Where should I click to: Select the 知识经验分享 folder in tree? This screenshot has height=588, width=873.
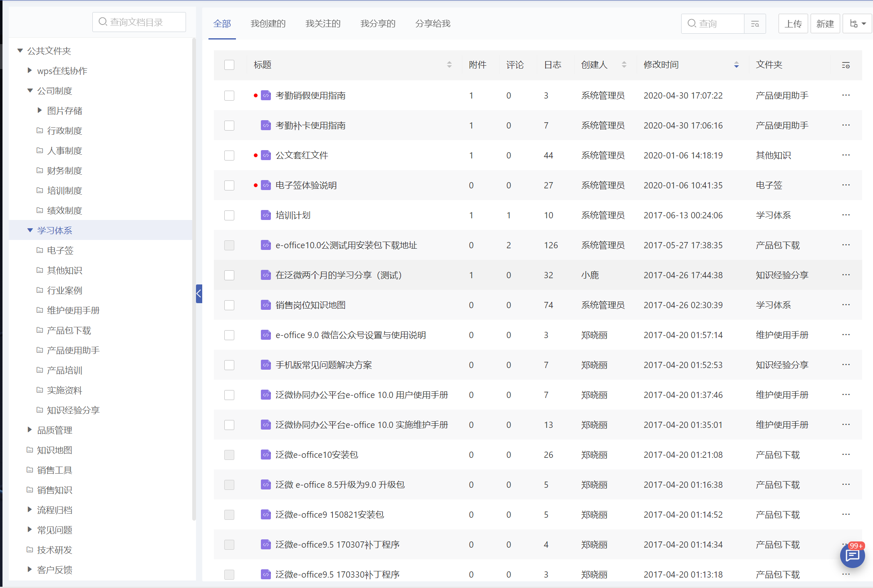(73, 410)
